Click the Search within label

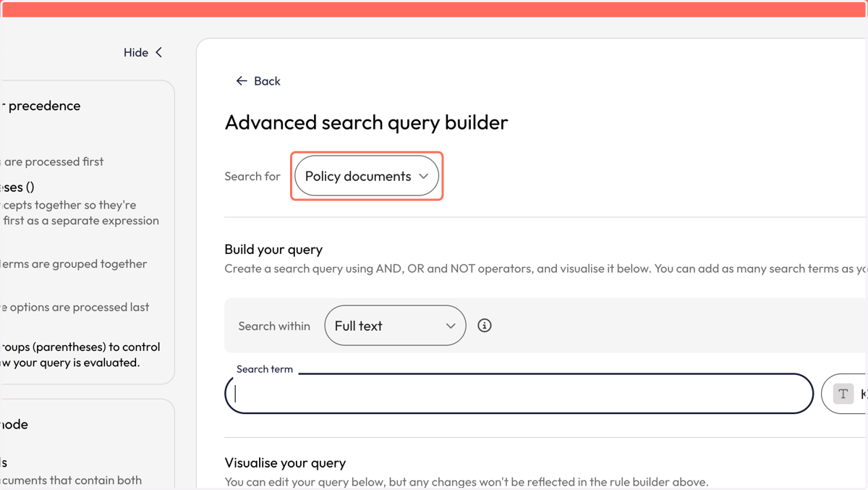(x=274, y=326)
